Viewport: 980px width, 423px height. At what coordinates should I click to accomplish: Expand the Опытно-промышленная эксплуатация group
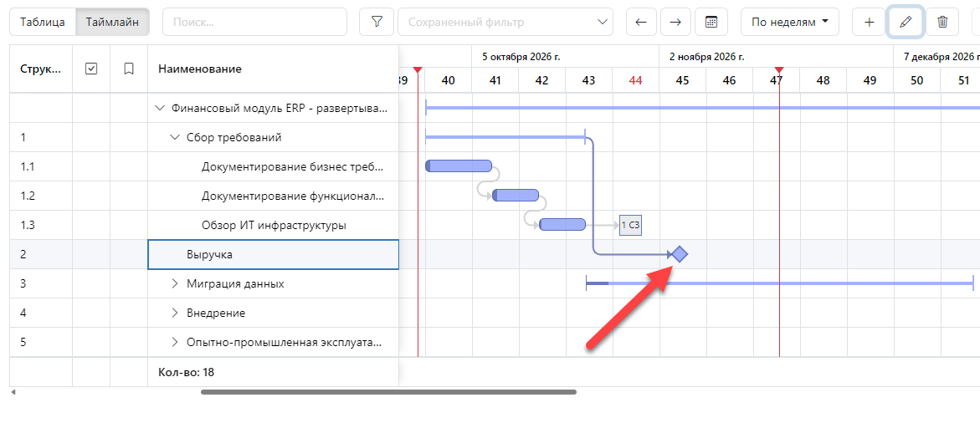tap(175, 342)
